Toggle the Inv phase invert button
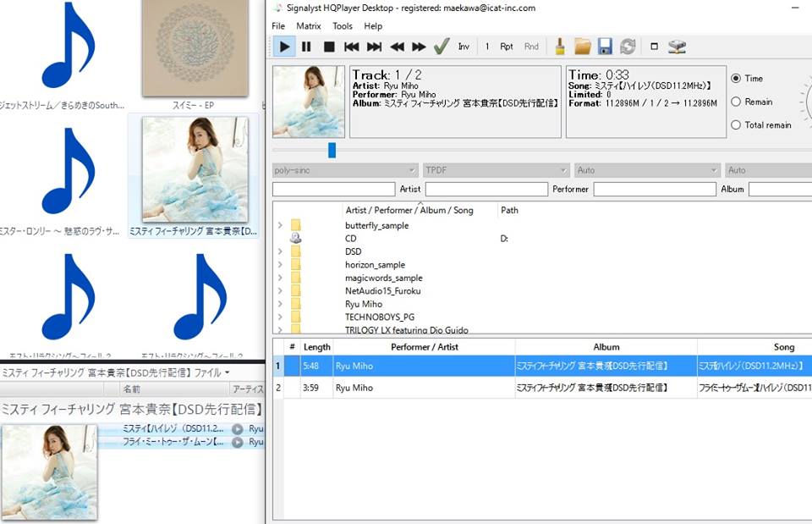812x524 pixels. [464, 47]
